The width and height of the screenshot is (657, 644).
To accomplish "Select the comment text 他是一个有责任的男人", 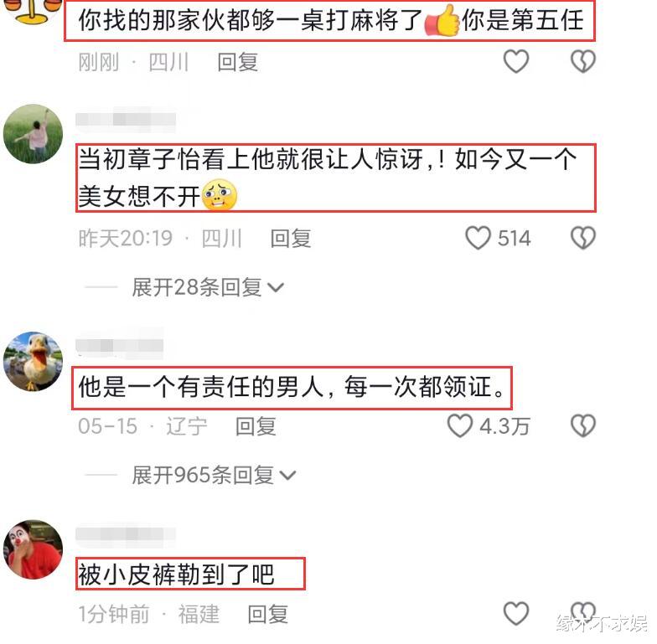I will [201, 387].
